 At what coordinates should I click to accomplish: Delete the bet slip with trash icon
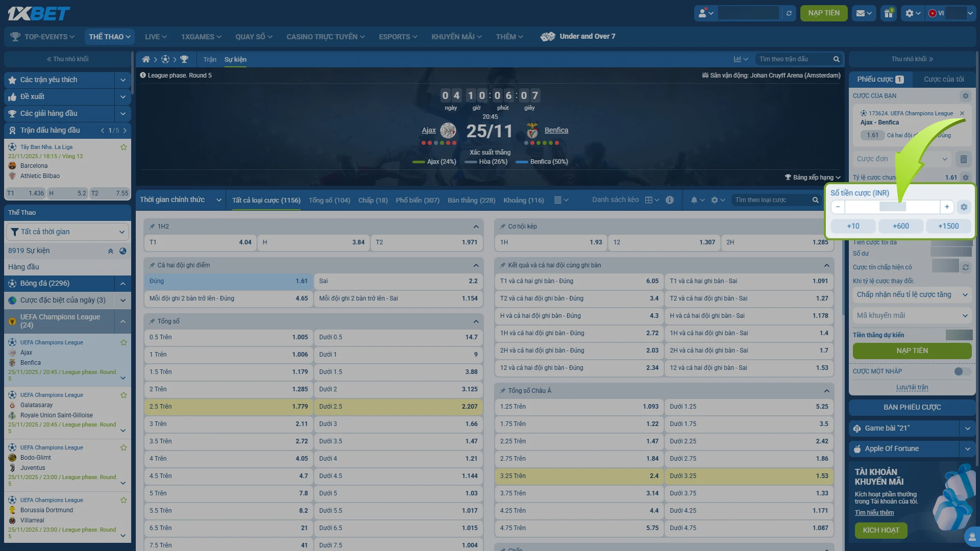pos(963,159)
